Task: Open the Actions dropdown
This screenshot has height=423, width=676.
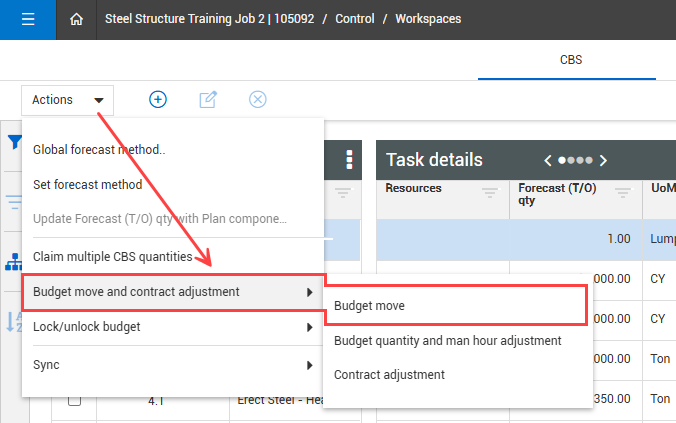Action: pos(67,99)
